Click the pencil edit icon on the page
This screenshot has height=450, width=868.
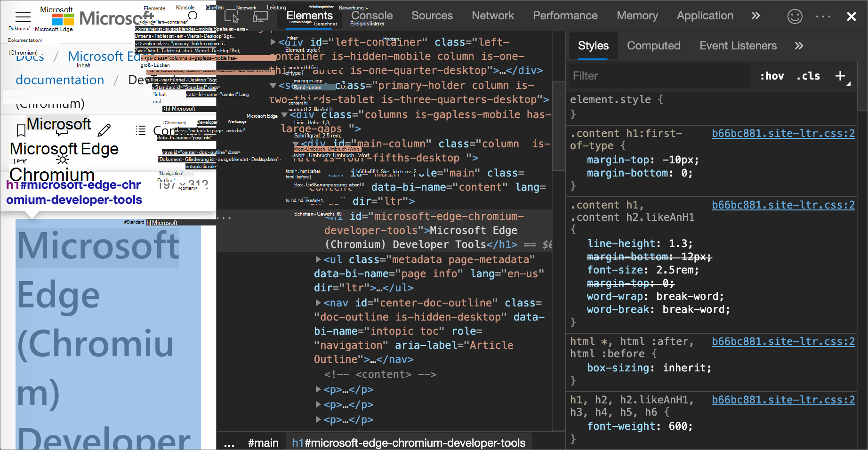tap(104, 130)
